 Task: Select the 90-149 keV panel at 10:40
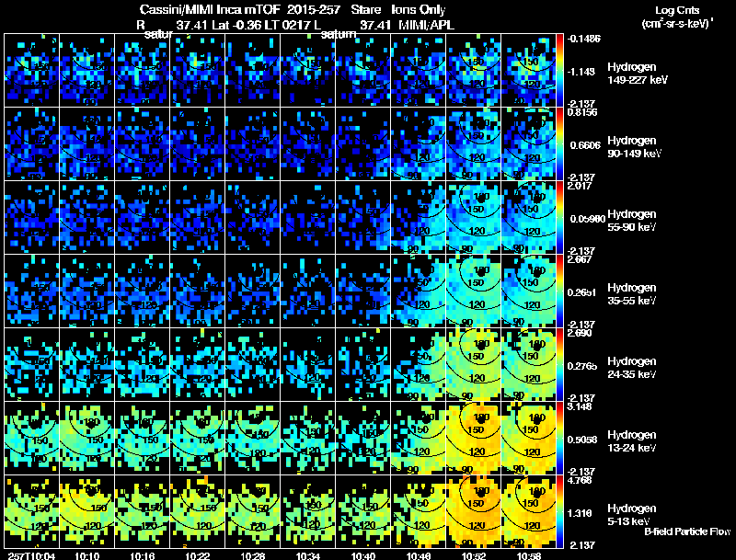(362, 144)
